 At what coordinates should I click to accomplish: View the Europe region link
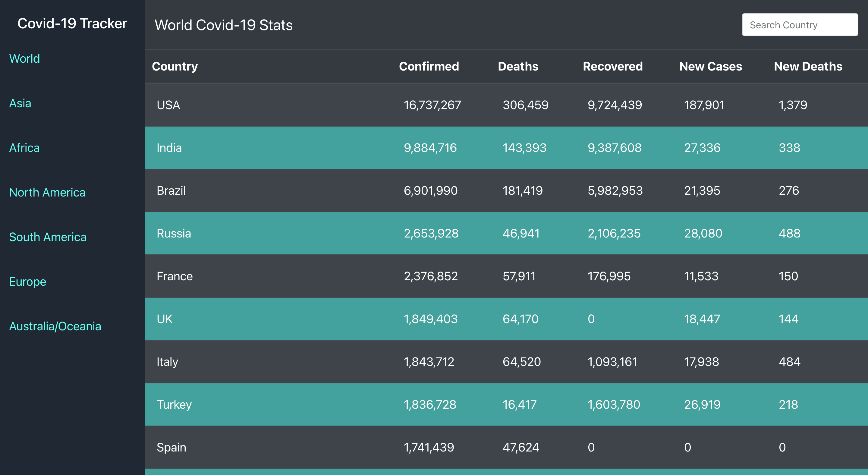(28, 282)
